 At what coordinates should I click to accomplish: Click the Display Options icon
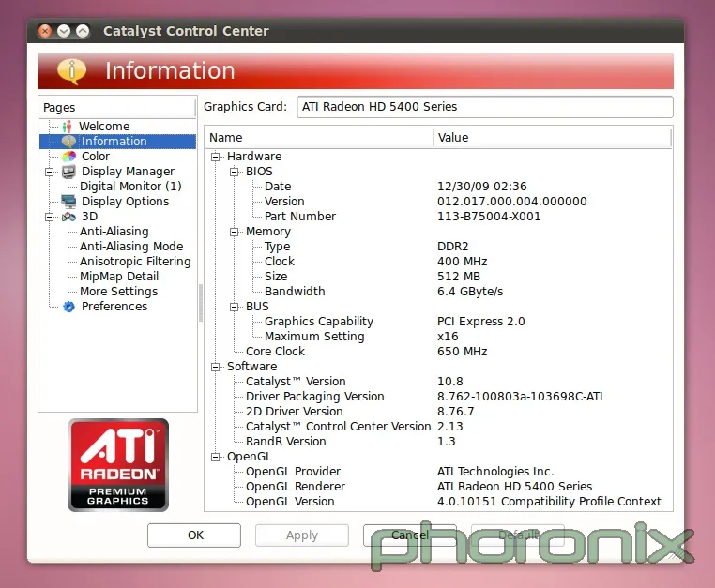[68, 202]
